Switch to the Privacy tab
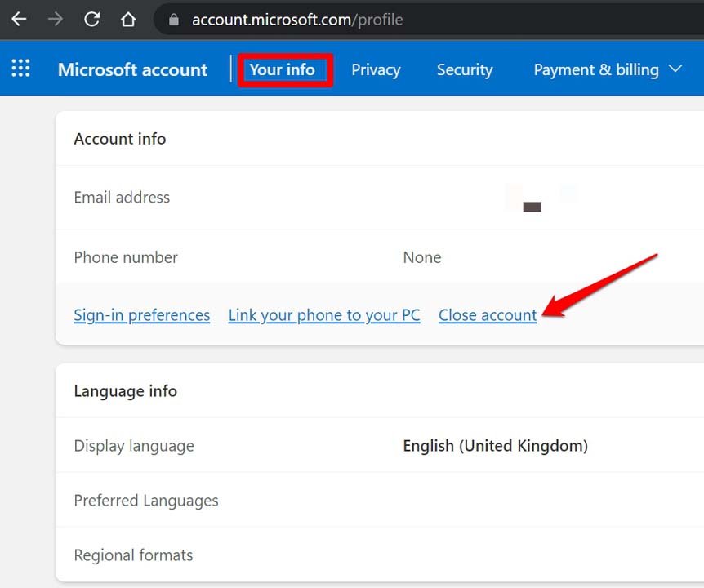Screen dimensions: 704x588 [x=376, y=70]
